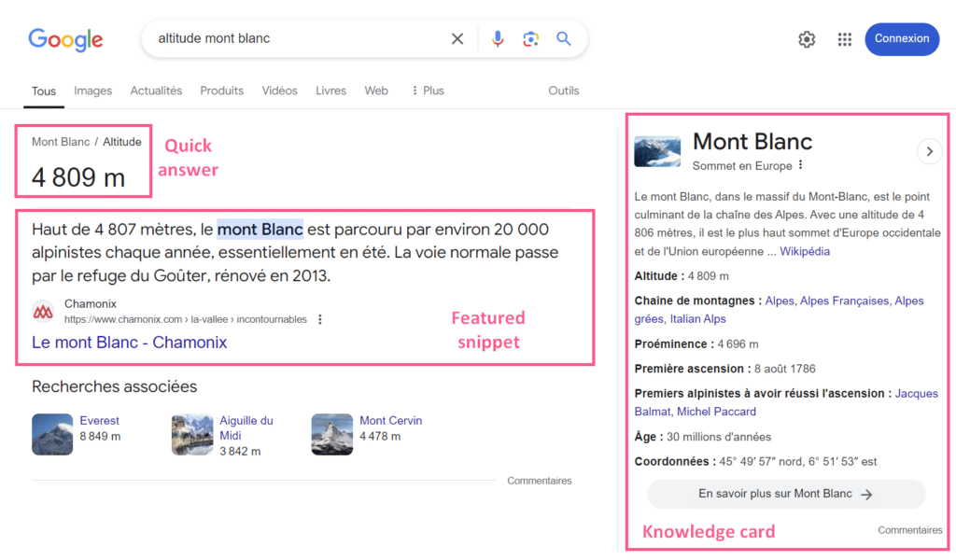This screenshot has height=560, width=956.
Task: Open Mont Cervin related search link
Action: point(391,420)
